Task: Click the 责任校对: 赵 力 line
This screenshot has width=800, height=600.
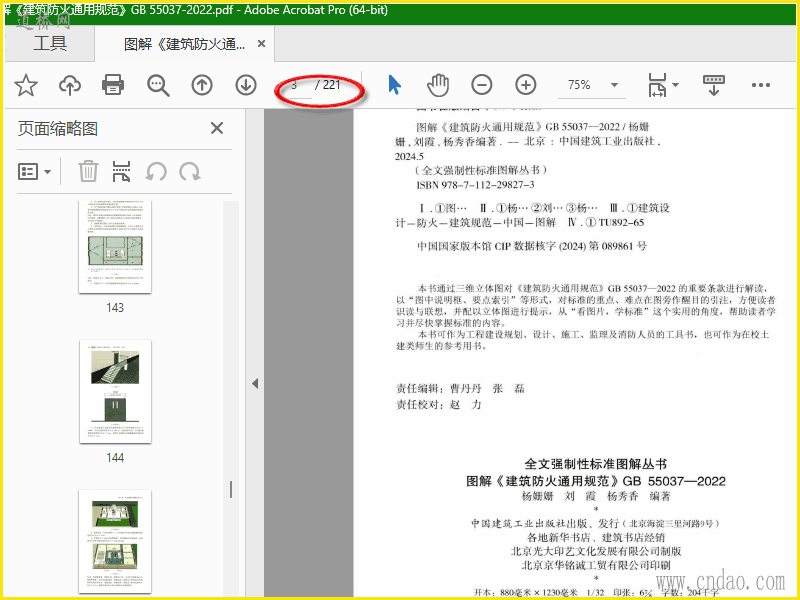Action: point(438,405)
